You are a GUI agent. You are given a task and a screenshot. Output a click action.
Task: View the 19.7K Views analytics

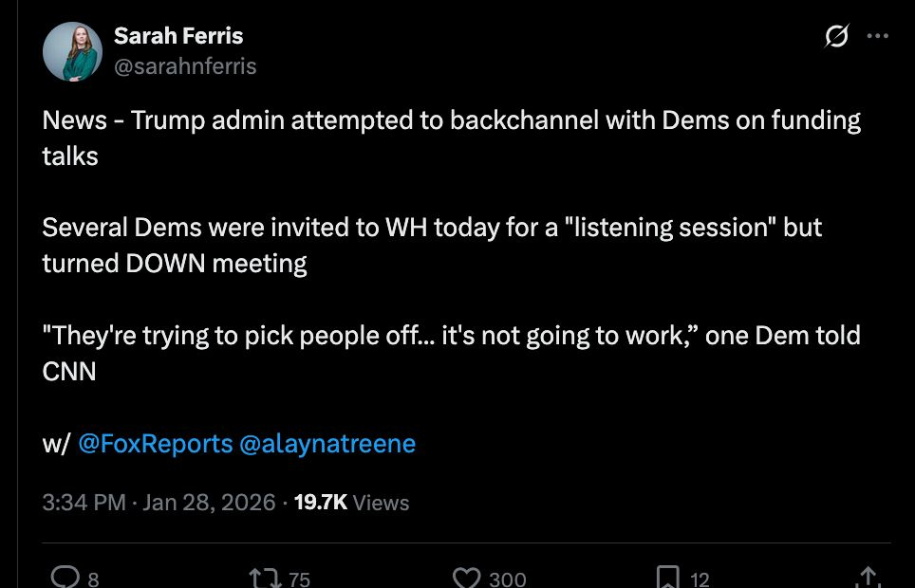pos(352,503)
